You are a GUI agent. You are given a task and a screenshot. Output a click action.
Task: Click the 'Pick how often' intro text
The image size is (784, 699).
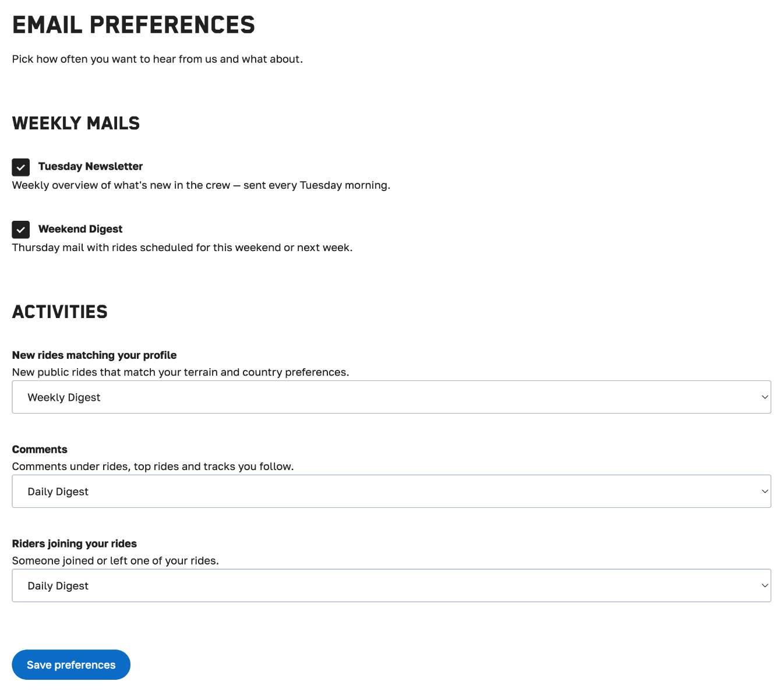tap(157, 59)
